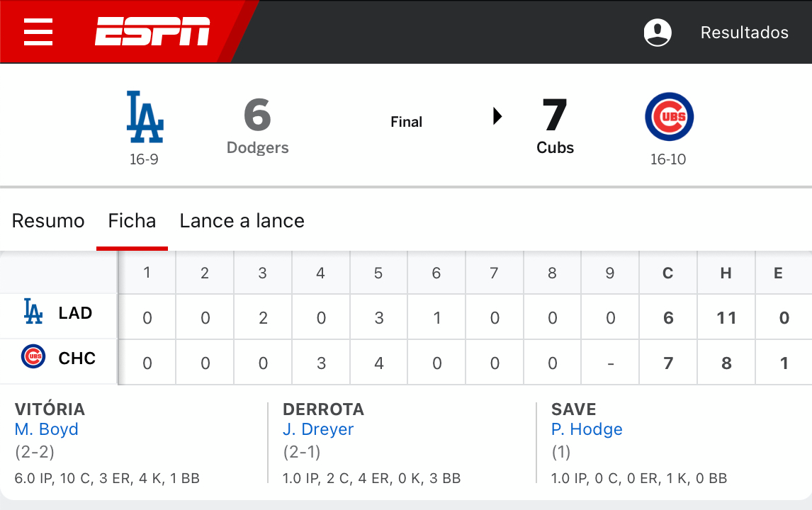The image size is (812, 510).
Task: Click the Cubs logo in header
Action: 669,116
